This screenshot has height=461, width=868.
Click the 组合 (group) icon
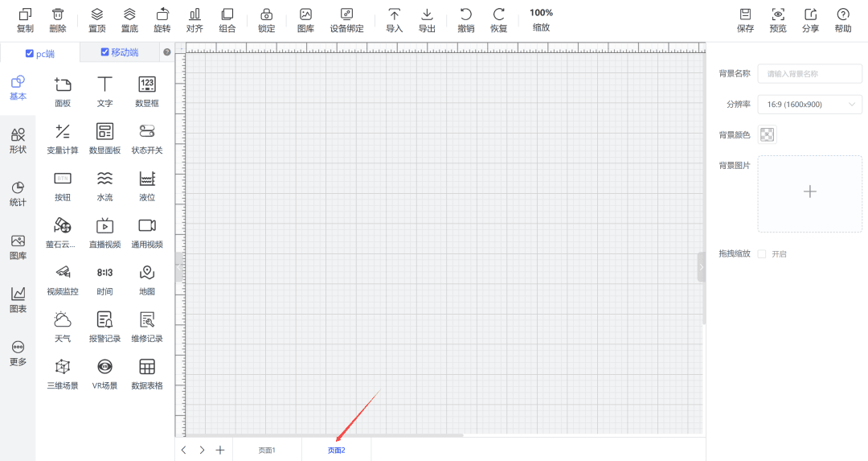[227, 14]
